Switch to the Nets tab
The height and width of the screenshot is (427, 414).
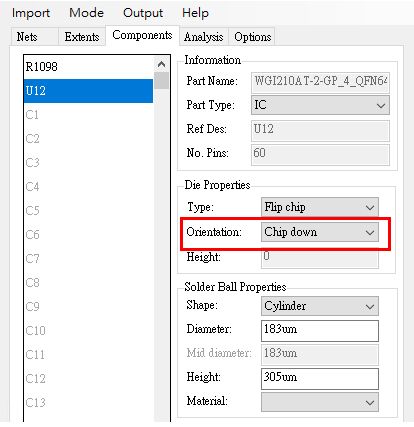click(35, 37)
